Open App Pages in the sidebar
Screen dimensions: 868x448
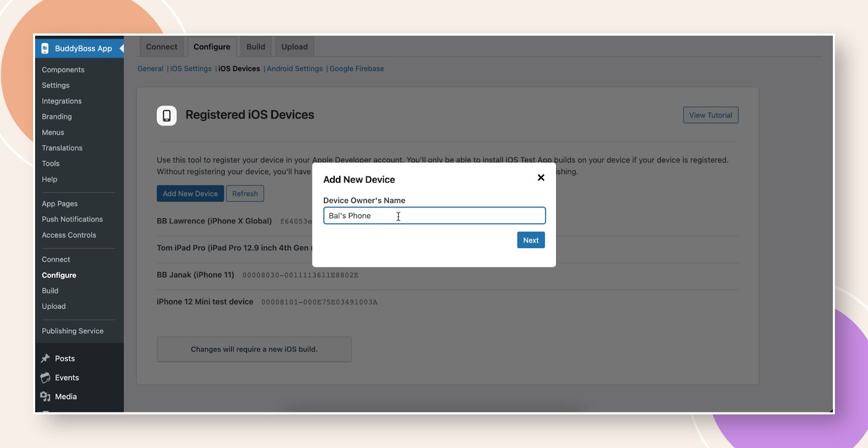60,204
